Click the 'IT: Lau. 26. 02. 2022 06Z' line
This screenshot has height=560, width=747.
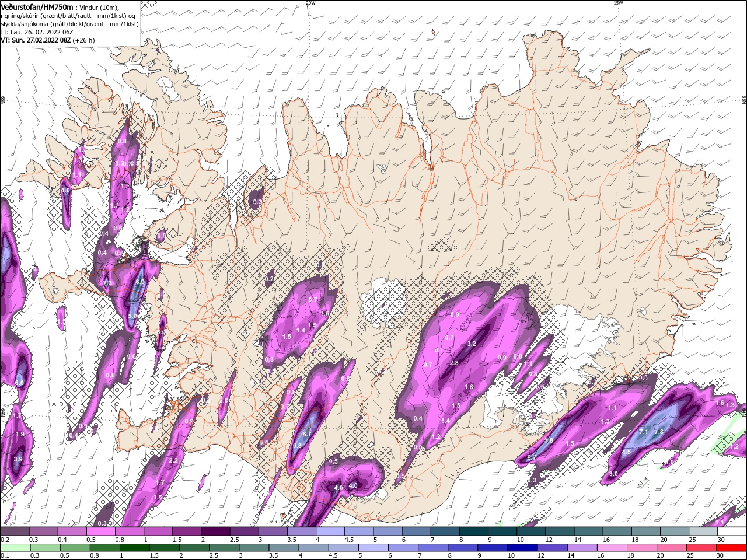[37, 32]
